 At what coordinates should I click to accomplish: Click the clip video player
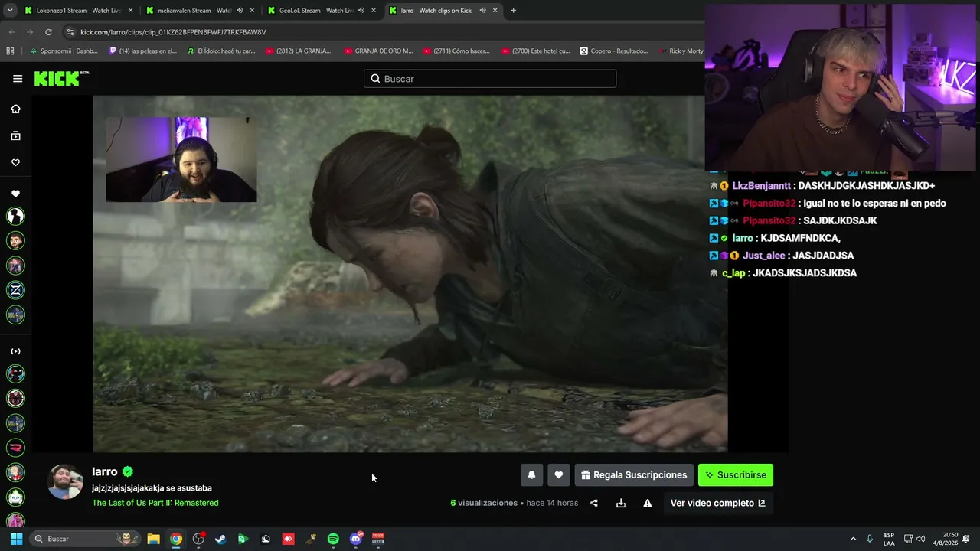tap(410, 274)
